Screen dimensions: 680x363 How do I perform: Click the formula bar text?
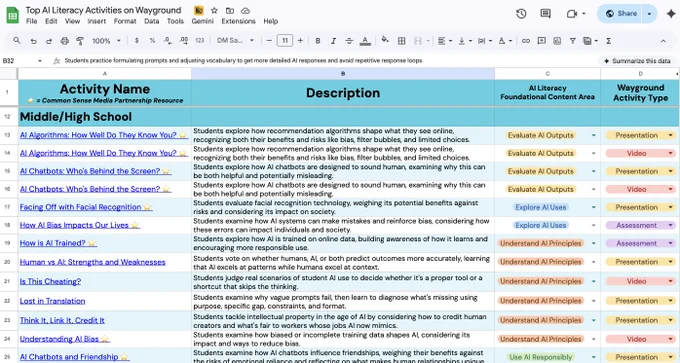pyautogui.click(x=244, y=61)
